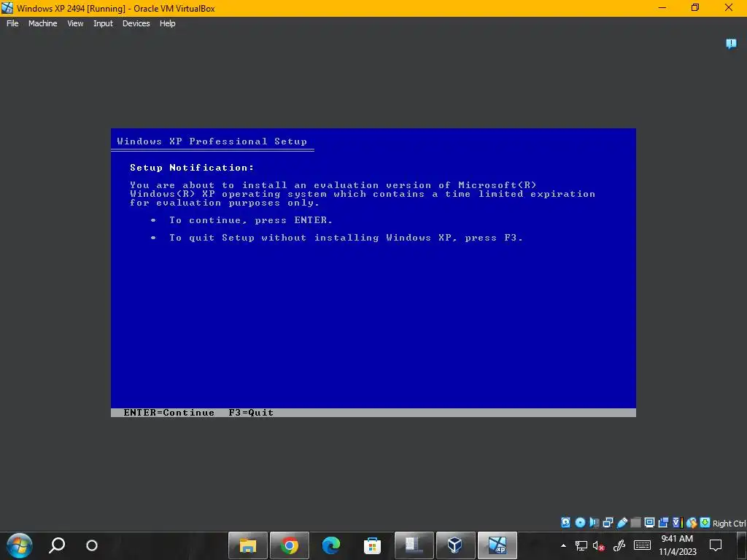Click the 'To quit Setup without installing' line
This screenshot has width=747, height=560.
point(346,238)
